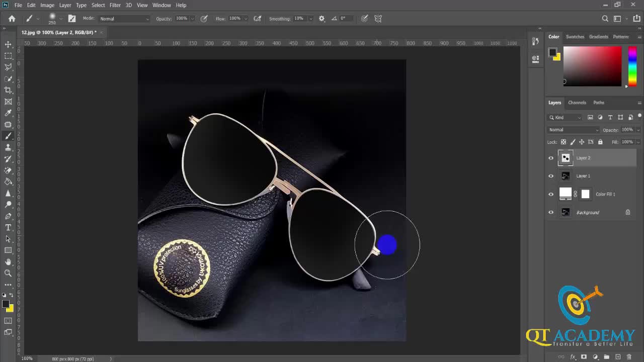644x362 pixels.
Task: Open the Smoothing value dropdown
Action: pyautogui.click(x=310, y=19)
